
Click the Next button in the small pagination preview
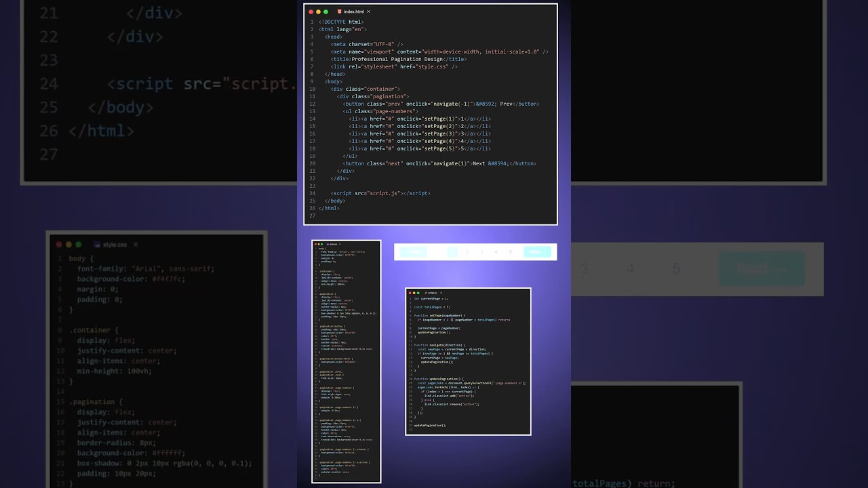(537, 251)
